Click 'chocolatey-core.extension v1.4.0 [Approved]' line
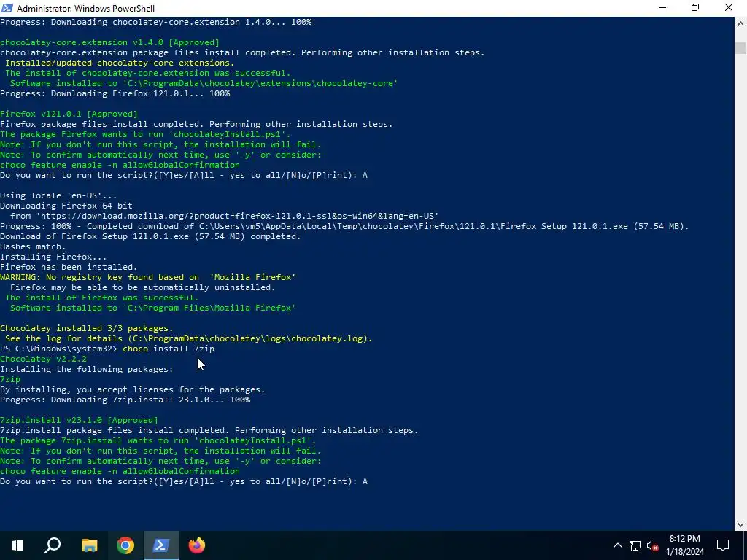The image size is (747, 560). pyautogui.click(x=109, y=42)
